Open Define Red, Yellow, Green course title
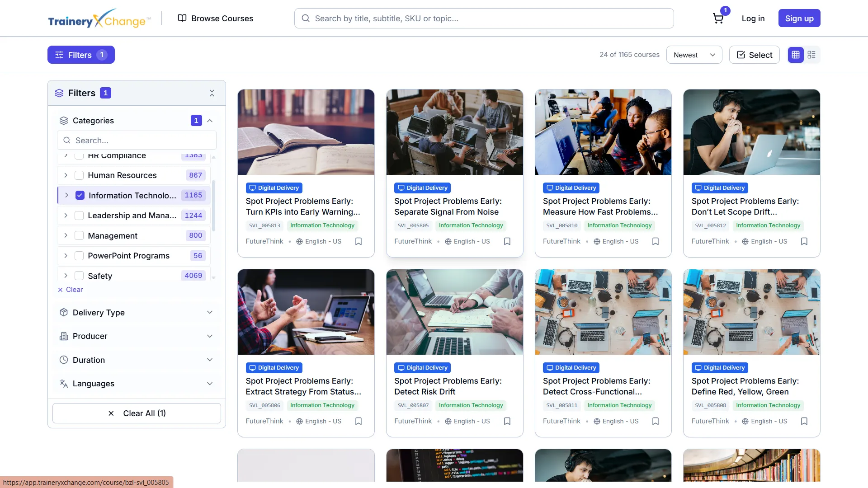Viewport: 868px width, 488px height. click(745, 386)
